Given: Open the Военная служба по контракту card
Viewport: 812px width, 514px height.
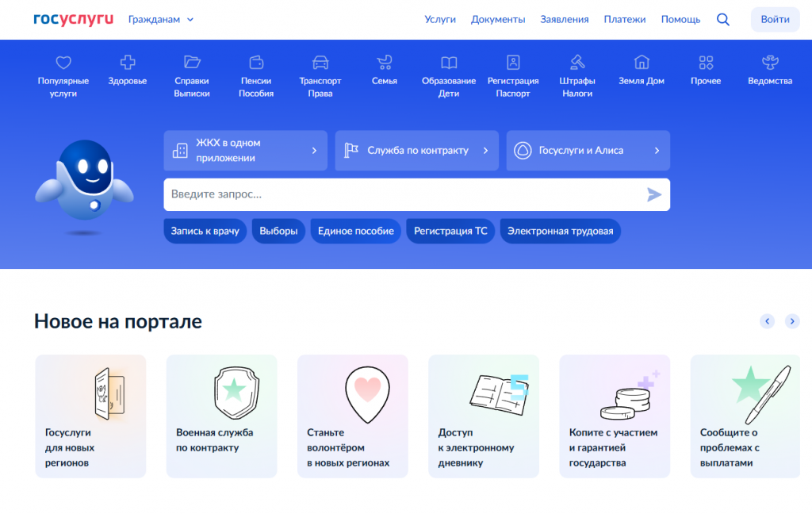Looking at the screenshot, I should (222, 416).
